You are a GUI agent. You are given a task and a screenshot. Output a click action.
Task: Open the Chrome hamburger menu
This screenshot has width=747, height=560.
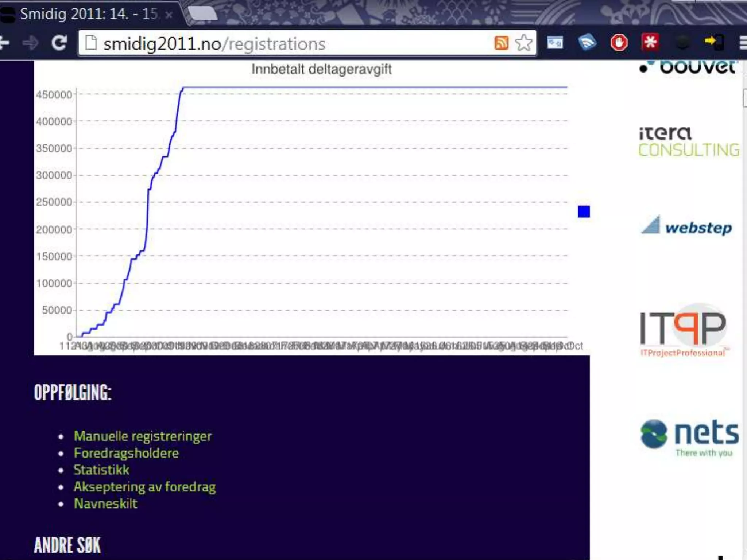point(743,43)
